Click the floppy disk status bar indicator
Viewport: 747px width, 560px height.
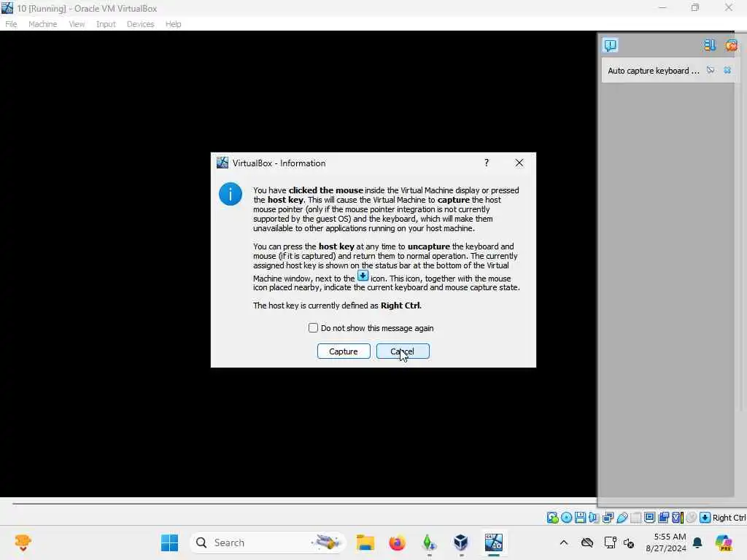click(580, 518)
